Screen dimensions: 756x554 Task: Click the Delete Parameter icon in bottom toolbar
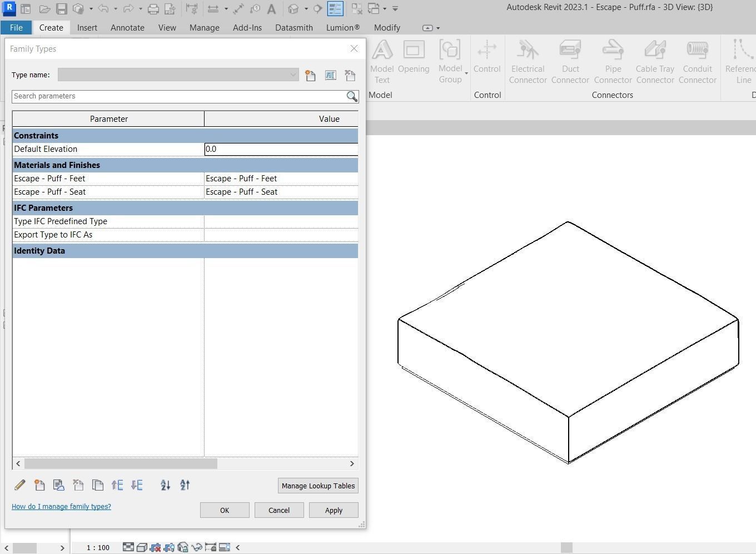pyautogui.click(x=78, y=485)
